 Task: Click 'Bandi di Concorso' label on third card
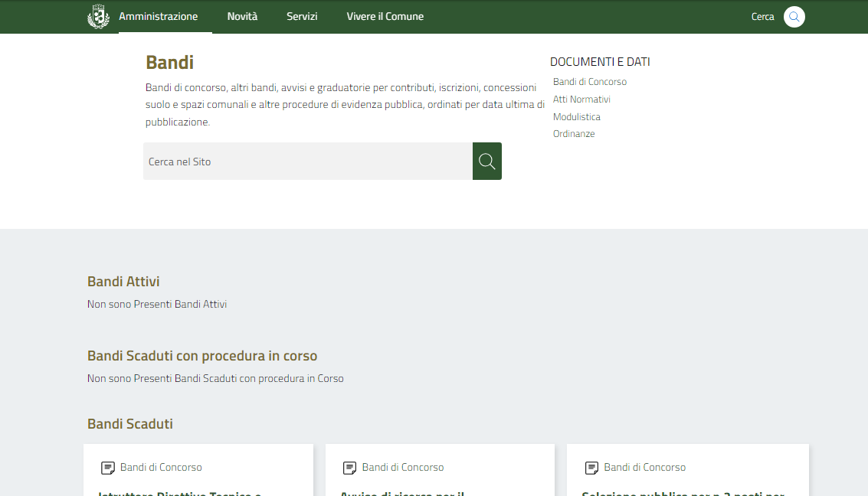pos(644,468)
